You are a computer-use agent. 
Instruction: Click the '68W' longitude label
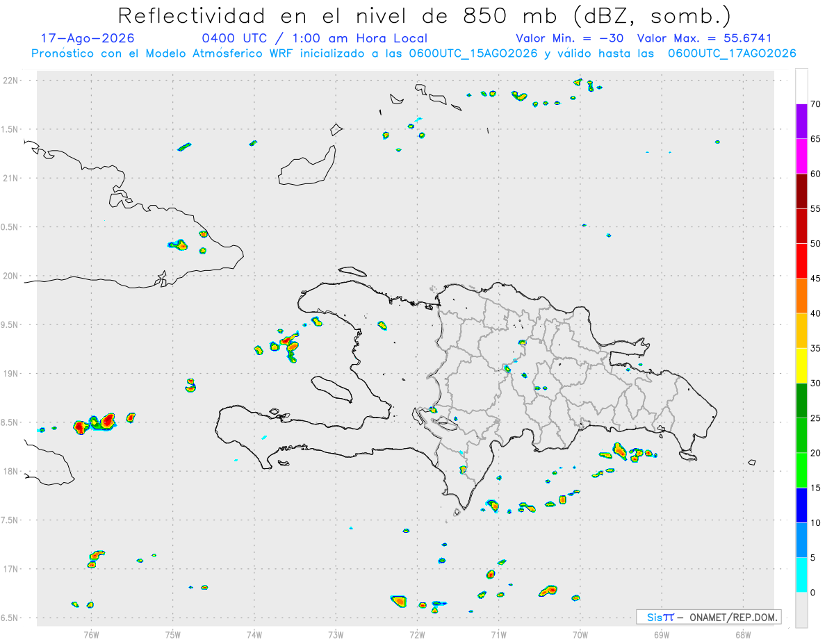pos(743,634)
